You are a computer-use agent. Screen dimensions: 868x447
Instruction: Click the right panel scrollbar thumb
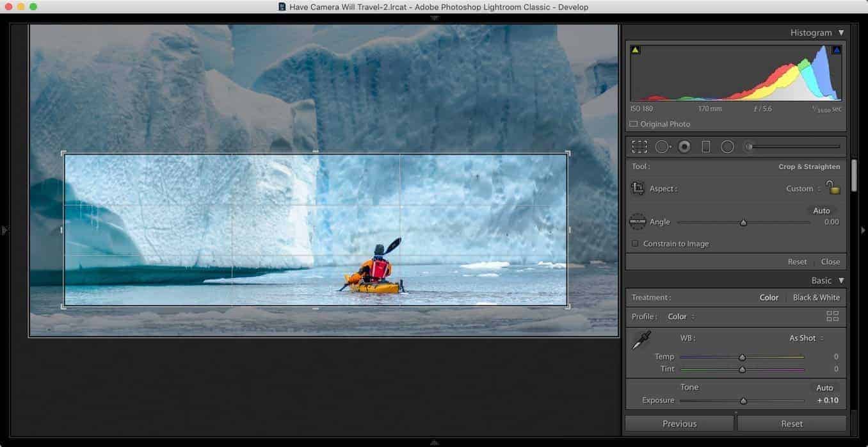(x=854, y=175)
